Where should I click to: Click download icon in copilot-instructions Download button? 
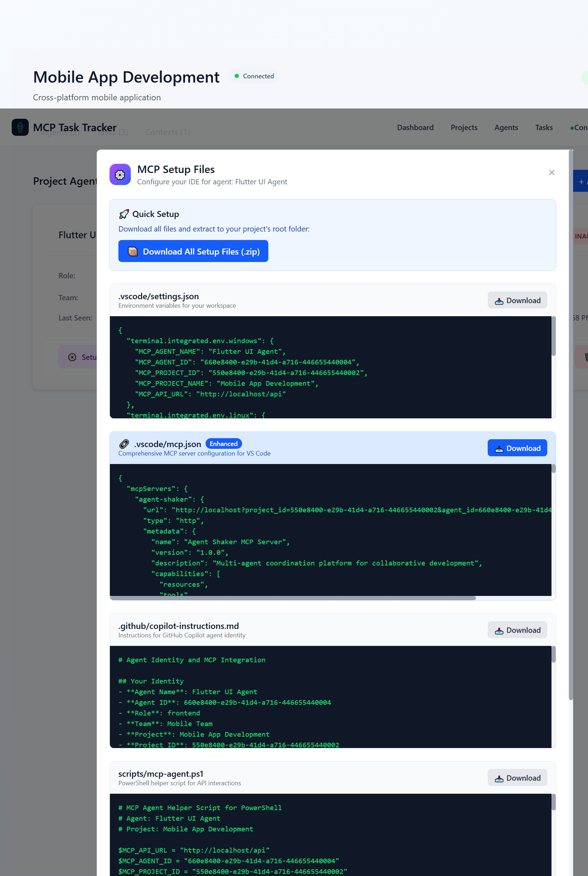pos(499,631)
